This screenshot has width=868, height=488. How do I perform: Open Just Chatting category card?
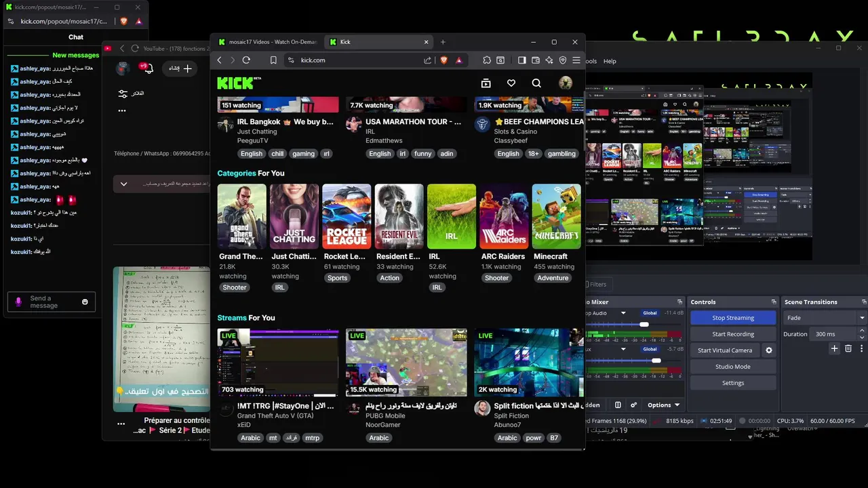[294, 216]
